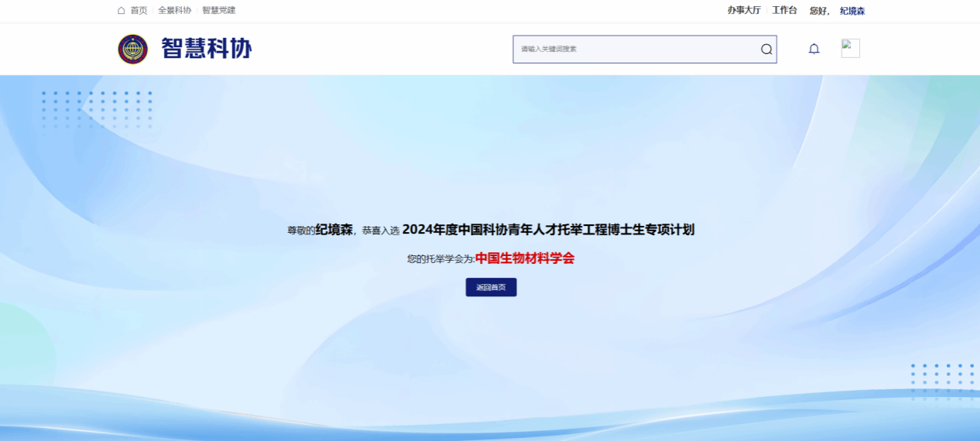The image size is (980, 441).
Task: Open the 智慧党建 navigation item
Action: coord(218,11)
